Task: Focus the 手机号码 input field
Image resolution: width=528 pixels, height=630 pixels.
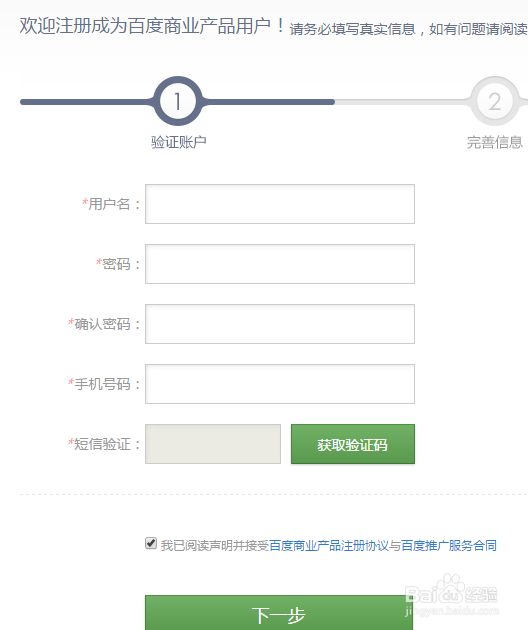Action: tap(280, 384)
